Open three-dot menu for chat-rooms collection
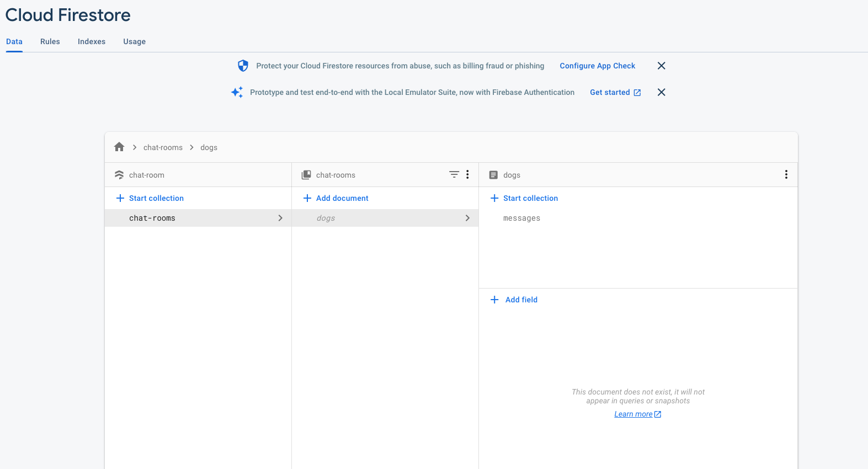Image resolution: width=868 pixels, height=469 pixels. pos(467,174)
